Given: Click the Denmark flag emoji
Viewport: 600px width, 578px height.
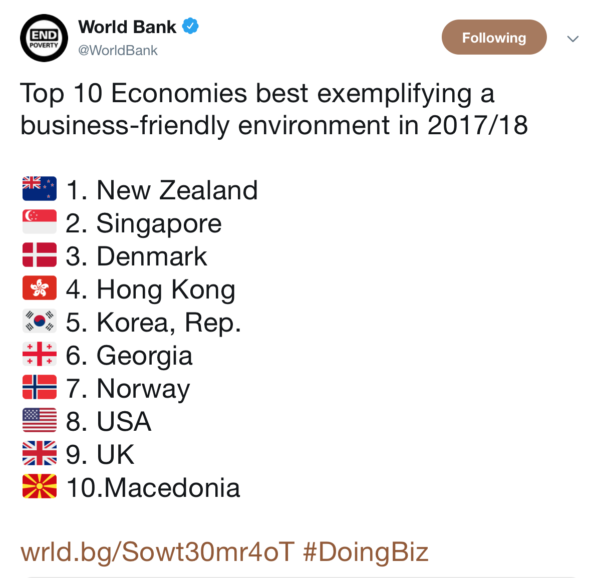Looking at the screenshot, I should [x=39, y=256].
